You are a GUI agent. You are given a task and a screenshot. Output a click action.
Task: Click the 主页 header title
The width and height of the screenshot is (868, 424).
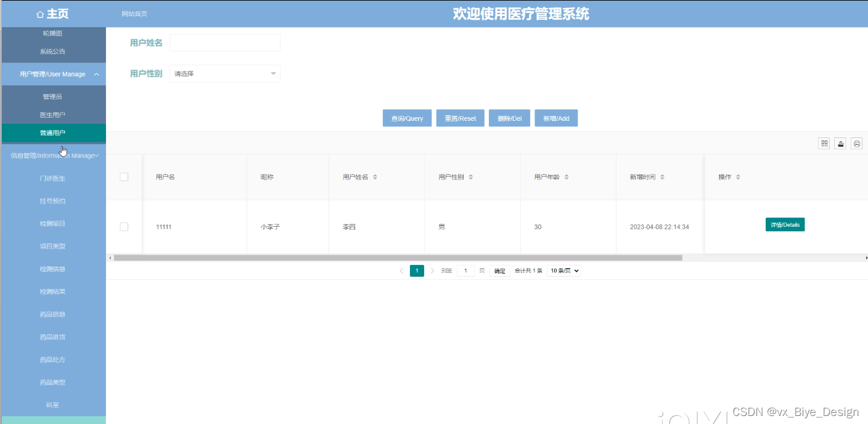[58, 14]
